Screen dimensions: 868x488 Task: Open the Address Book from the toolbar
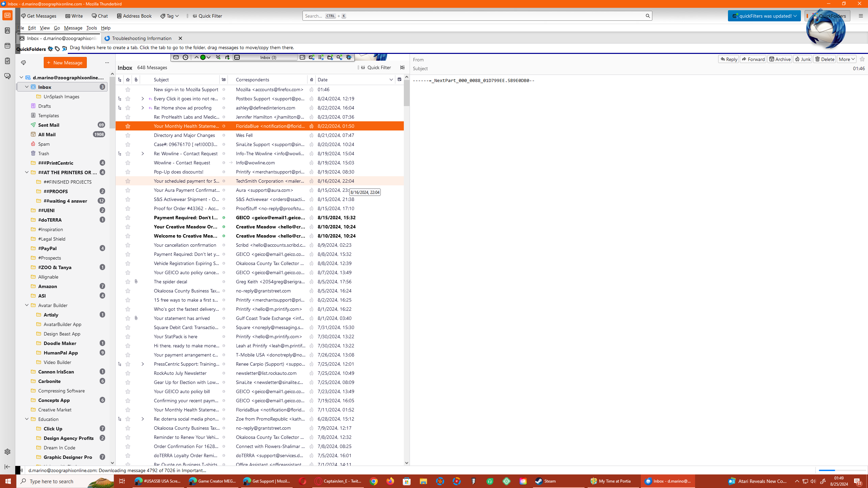point(134,16)
